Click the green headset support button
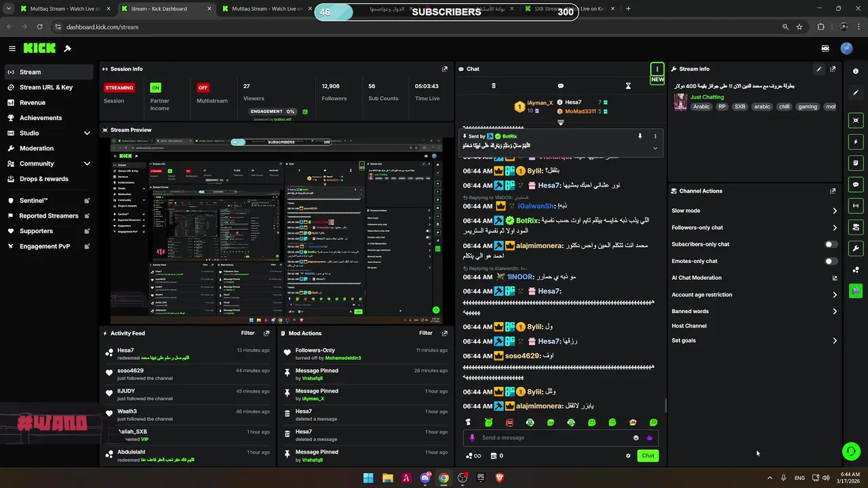Image resolution: width=868 pixels, height=488 pixels. coord(851,451)
